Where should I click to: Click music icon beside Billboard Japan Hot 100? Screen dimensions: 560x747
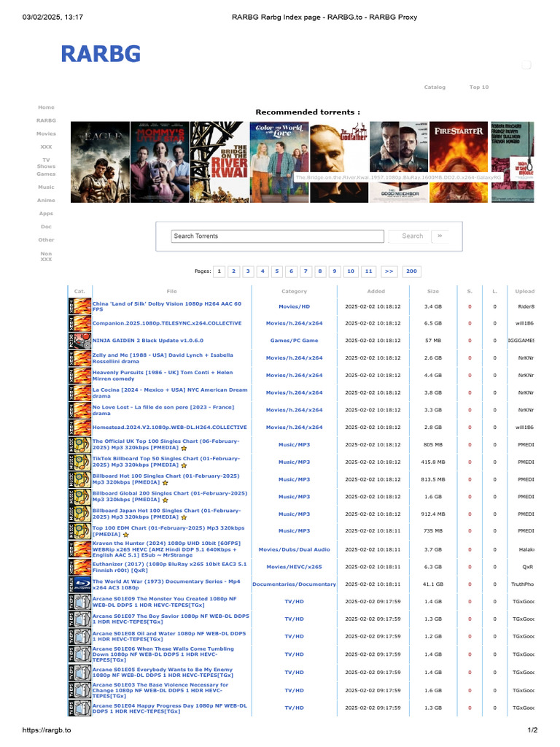pos(79,514)
